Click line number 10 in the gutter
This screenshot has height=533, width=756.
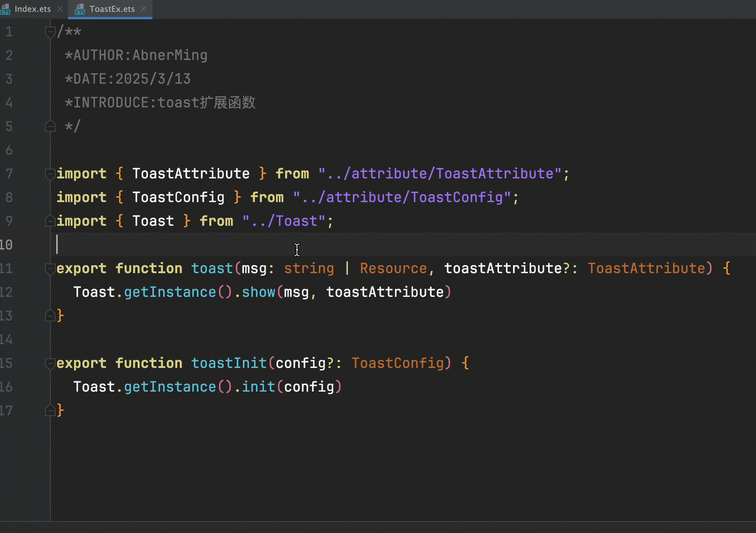coord(7,245)
